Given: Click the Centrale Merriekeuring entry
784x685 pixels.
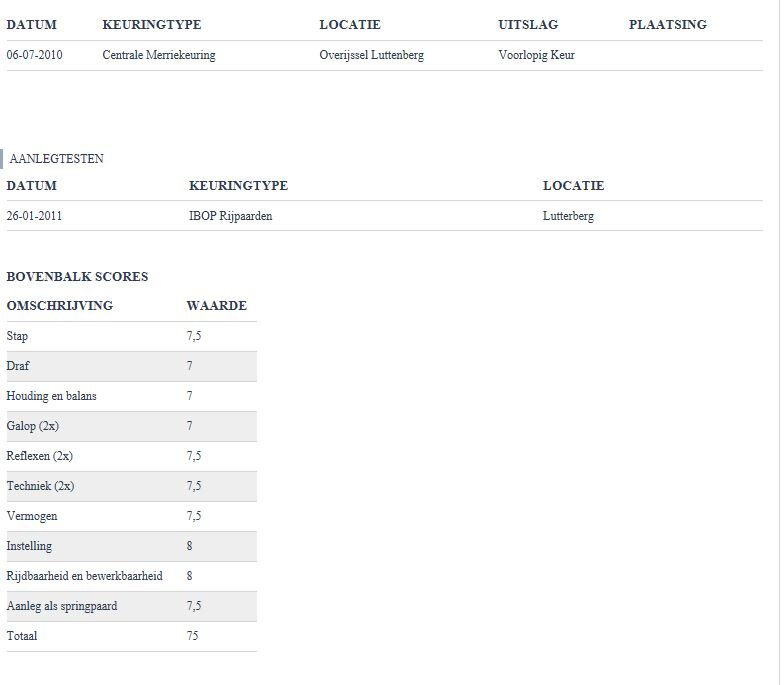Looking at the screenshot, I should (158, 55).
